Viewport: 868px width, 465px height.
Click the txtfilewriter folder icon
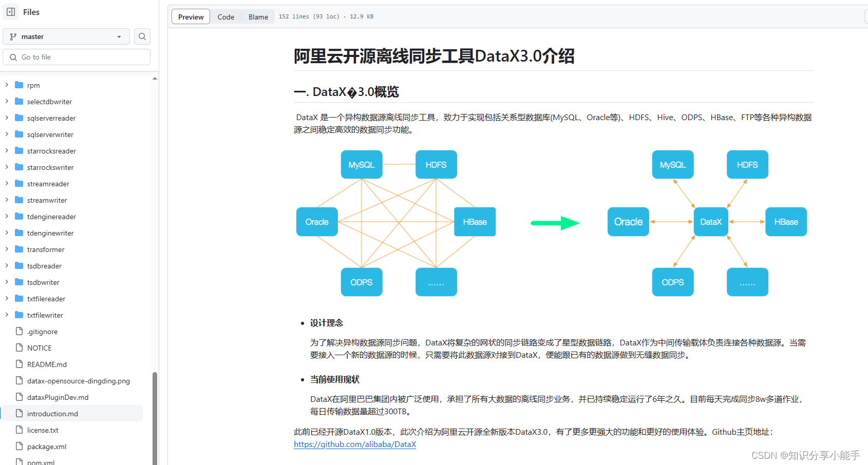point(20,315)
